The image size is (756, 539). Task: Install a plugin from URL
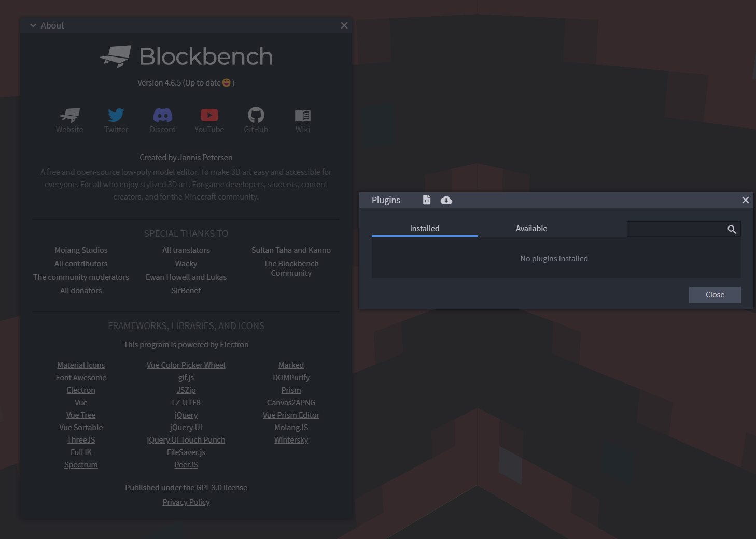coord(446,200)
